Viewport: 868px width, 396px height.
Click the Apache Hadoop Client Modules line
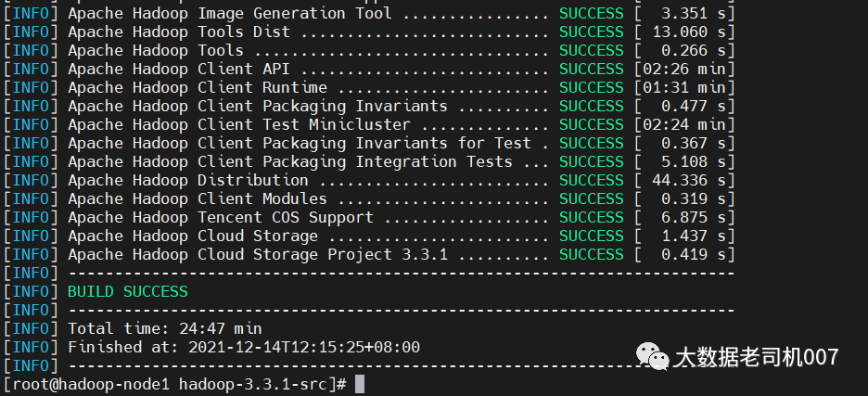pyautogui.click(x=197, y=198)
